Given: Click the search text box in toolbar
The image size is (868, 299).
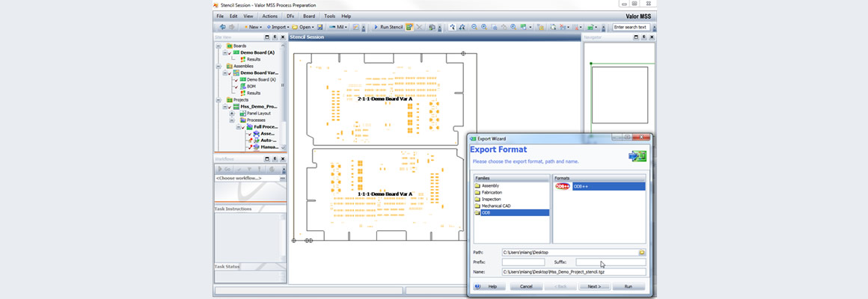Looking at the screenshot, I should point(631,26).
